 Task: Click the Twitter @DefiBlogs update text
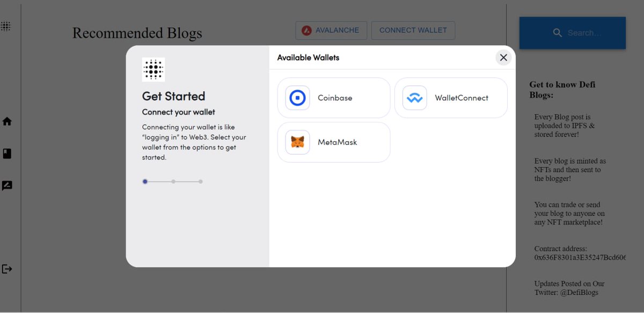569,288
